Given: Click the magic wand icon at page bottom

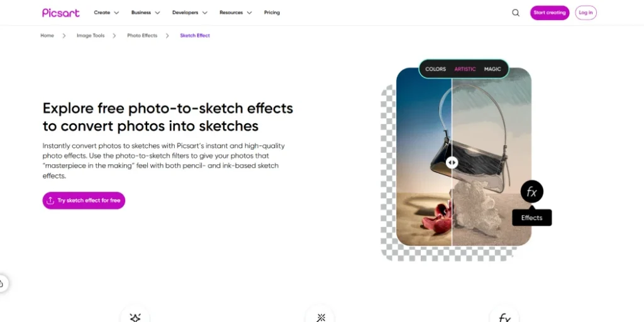Looking at the screenshot, I should click(x=320, y=318).
